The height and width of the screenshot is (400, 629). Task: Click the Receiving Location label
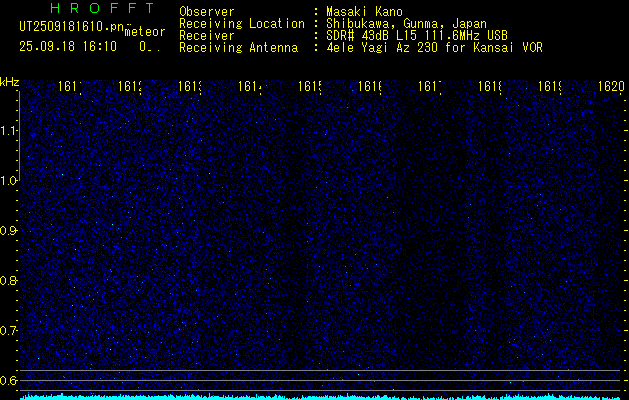pyautogui.click(x=242, y=24)
